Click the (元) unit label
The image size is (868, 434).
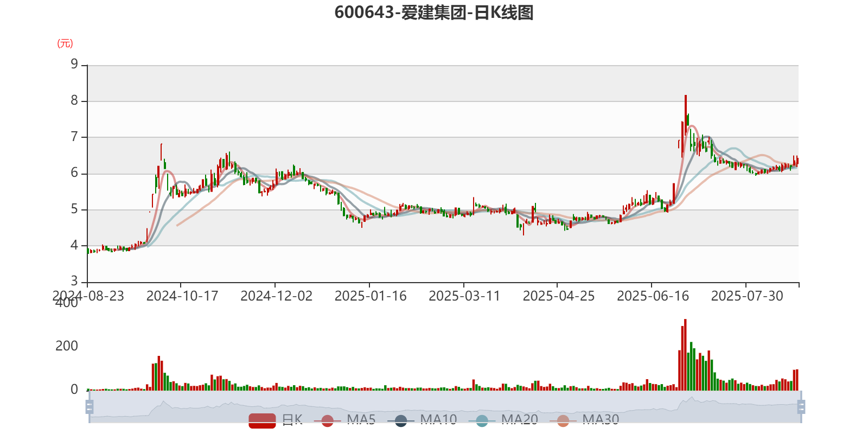tap(65, 43)
